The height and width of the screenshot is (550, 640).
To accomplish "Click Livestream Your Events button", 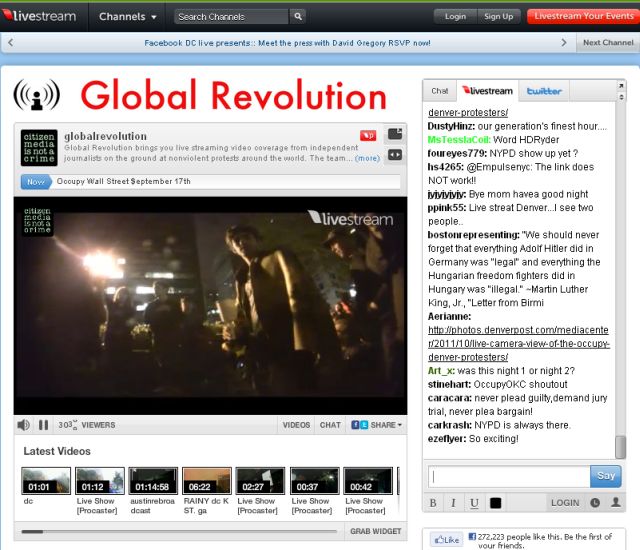I will 584,16.
